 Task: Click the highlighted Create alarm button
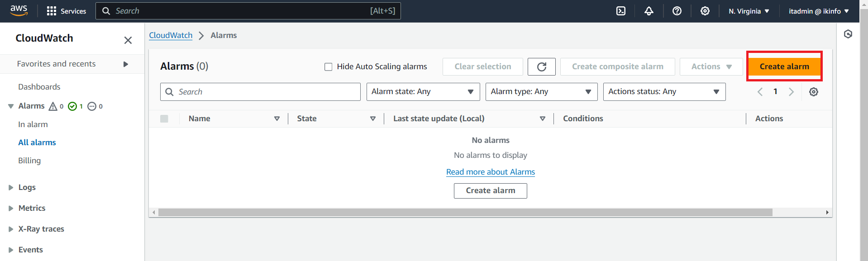point(784,66)
